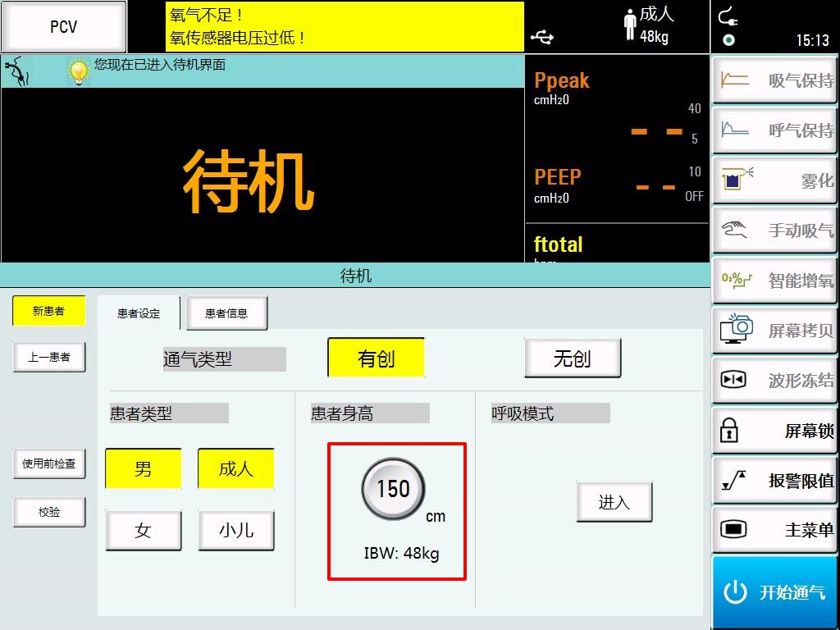Click the manual breath (手动吸气) icon
This screenshot has width=840, height=630.
click(735, 231)
